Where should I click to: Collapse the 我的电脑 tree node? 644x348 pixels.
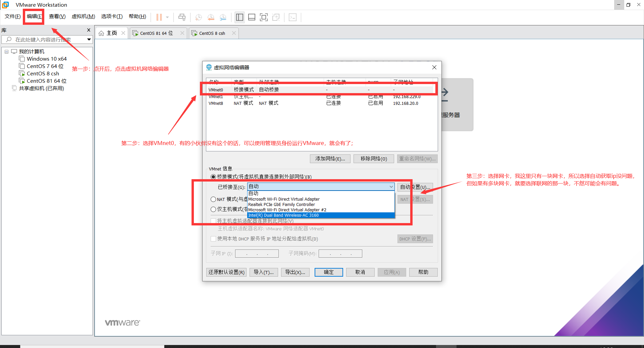6,51
